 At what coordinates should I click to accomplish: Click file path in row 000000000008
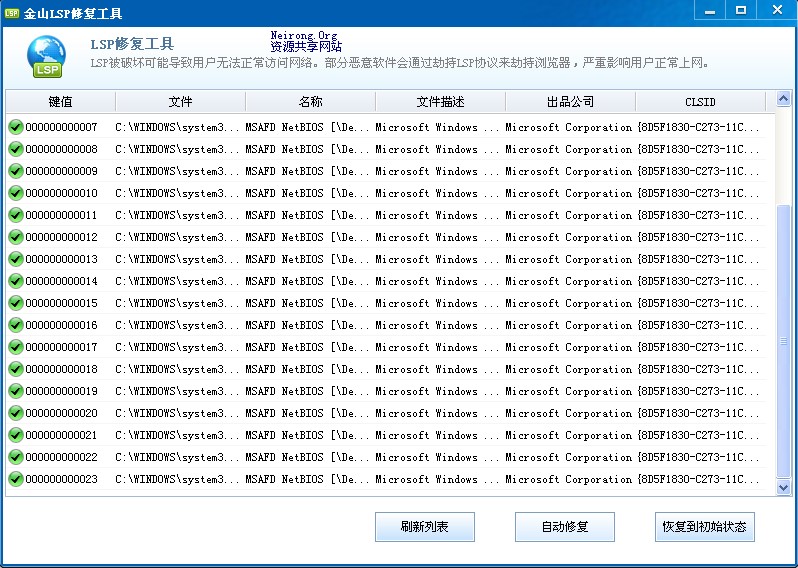(x=177, y=149)
